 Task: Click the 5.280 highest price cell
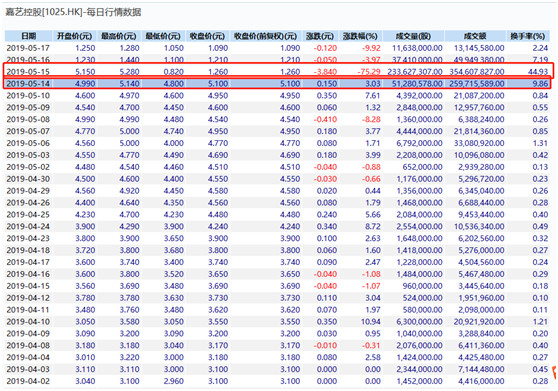click(130, 72)
